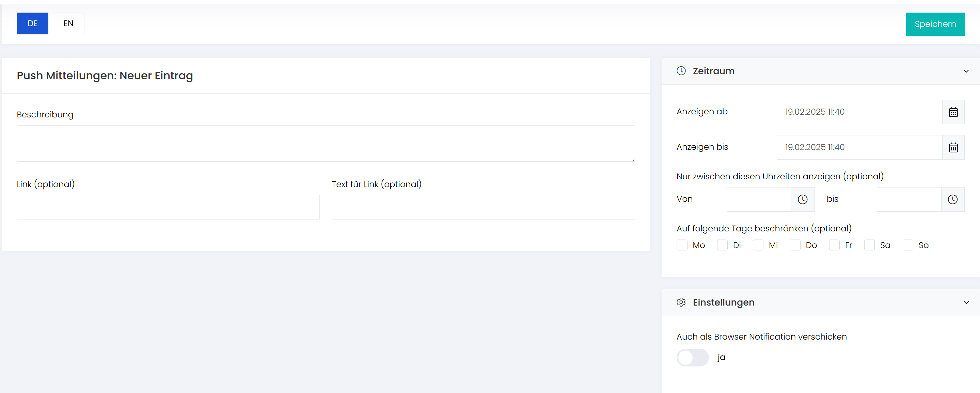The height and width of the screenshot is (393, 980).
Task: Focus the Beschreibung text area
Action: point(326,143)
